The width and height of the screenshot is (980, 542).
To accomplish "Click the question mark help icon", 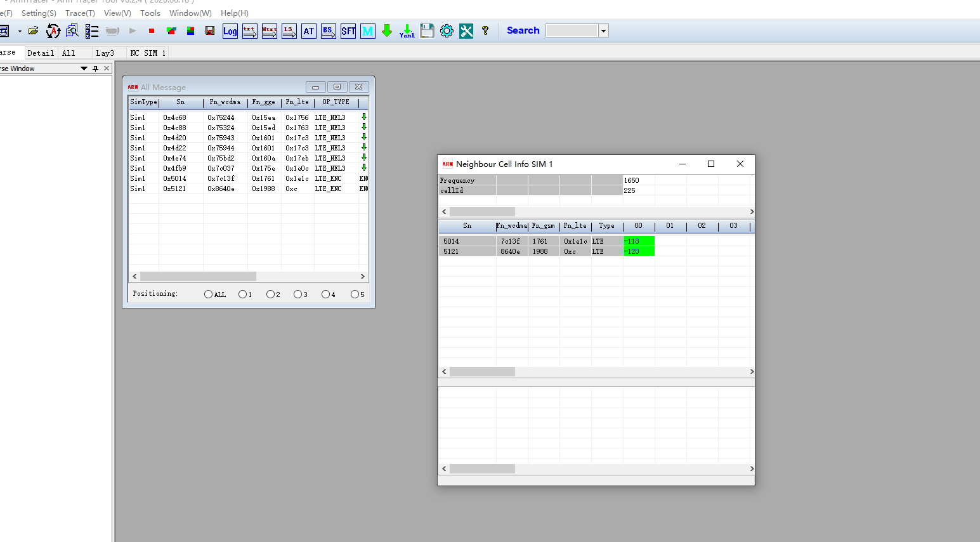I will tap(485, 30).
